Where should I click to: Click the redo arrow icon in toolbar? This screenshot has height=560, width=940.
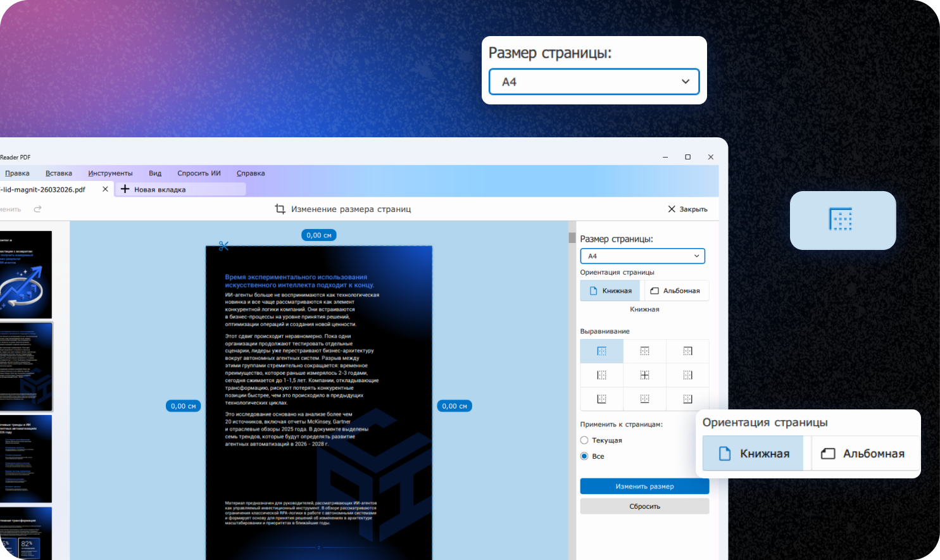point(37,209)
